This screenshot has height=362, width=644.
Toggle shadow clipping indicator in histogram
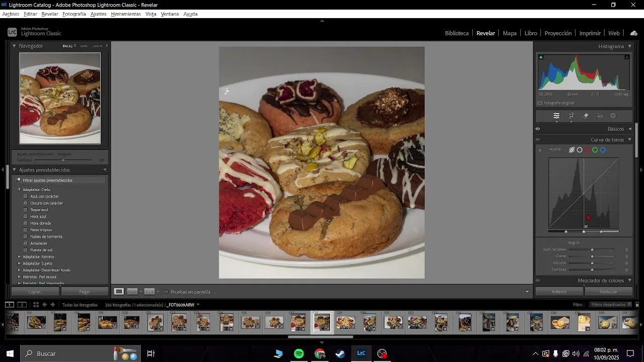point(541,57)
